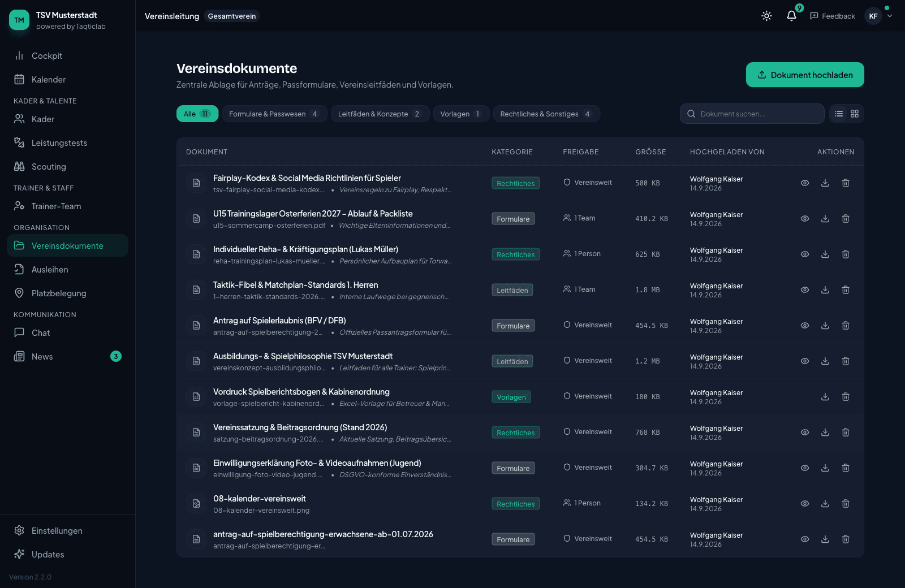Filter by Formulare & Passwesen tab
Viewport: 905px width, 588px height.
(274, 114)
